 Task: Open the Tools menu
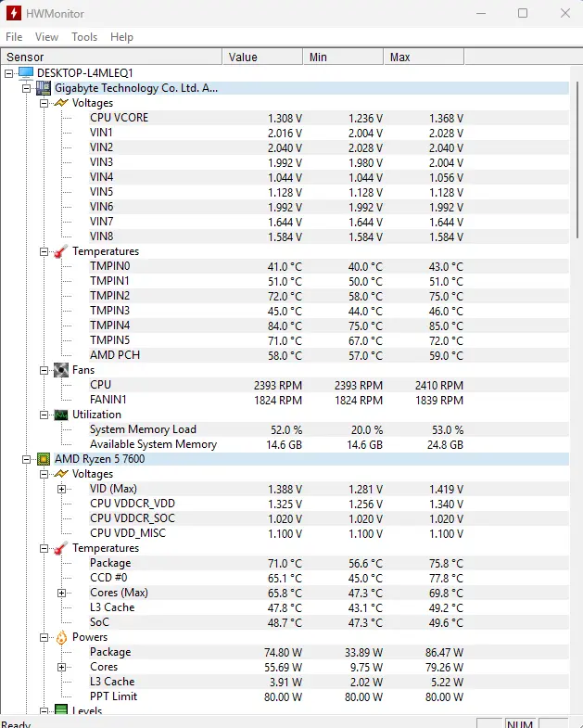84,37
